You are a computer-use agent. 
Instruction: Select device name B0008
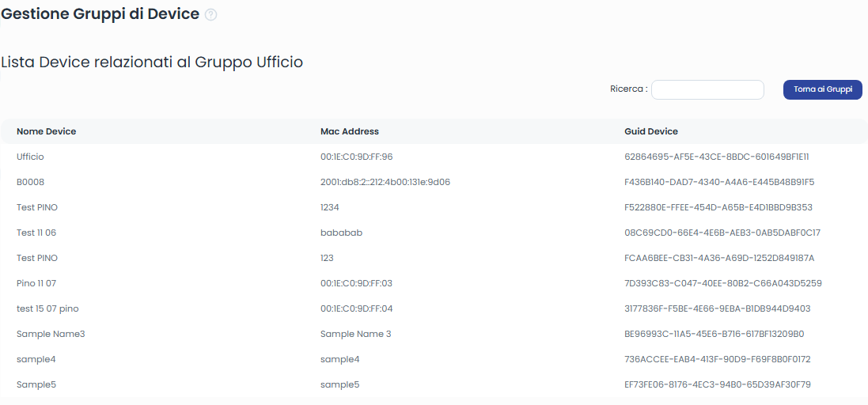[x=30, y=182]
